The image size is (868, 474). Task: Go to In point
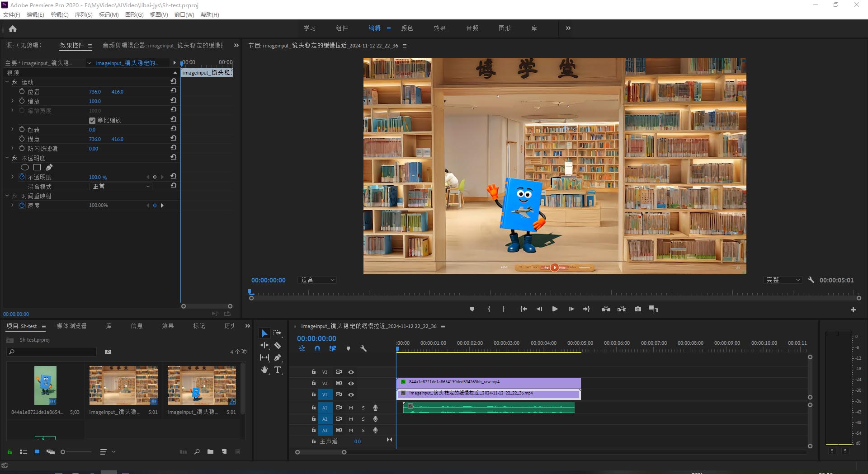click(524, 309)
